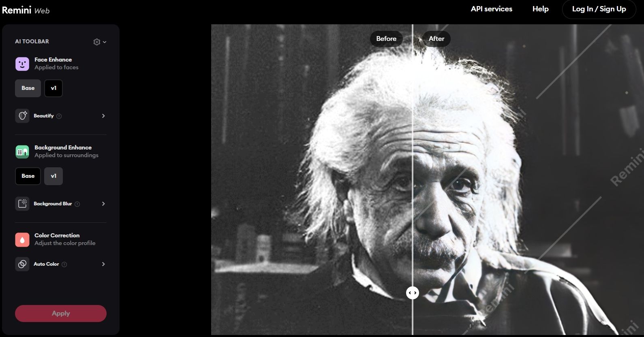Click the Background Enhance icon

click(x=22, y=152)
